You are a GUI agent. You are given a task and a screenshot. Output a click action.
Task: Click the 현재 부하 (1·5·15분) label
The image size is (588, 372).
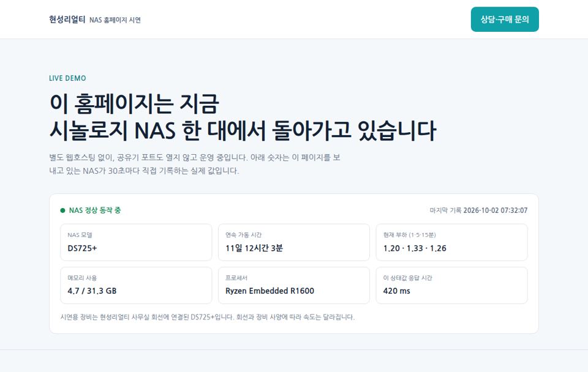coord(410,235)
